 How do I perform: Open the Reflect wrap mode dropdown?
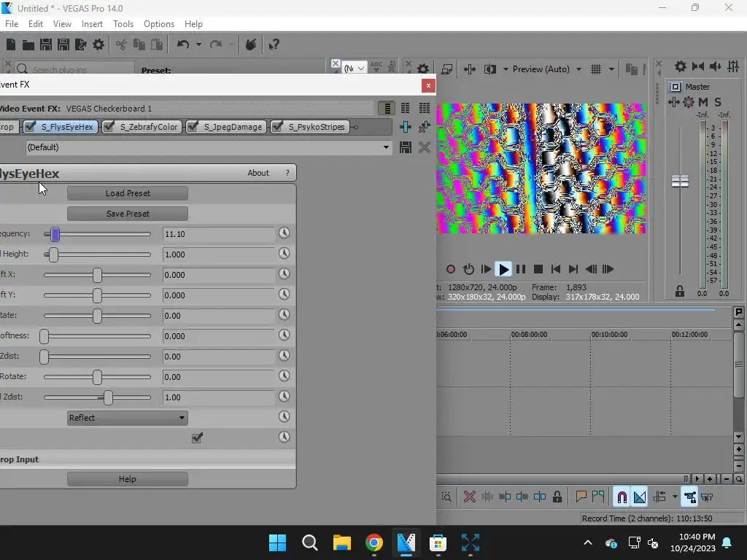(x=127, y=418)
